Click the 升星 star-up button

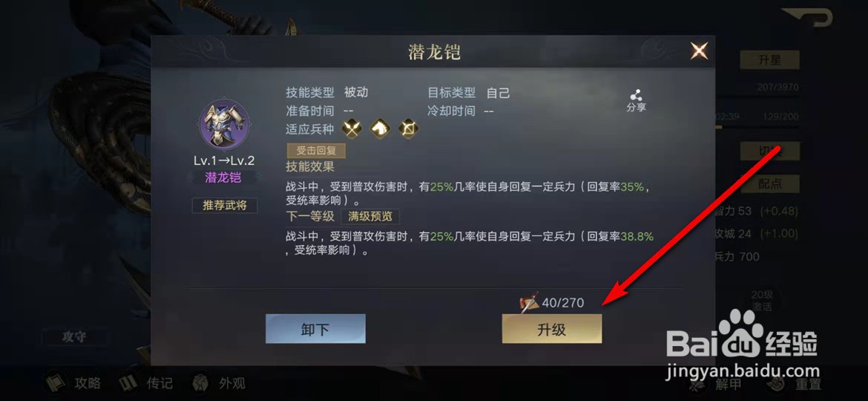coord(769,60)
